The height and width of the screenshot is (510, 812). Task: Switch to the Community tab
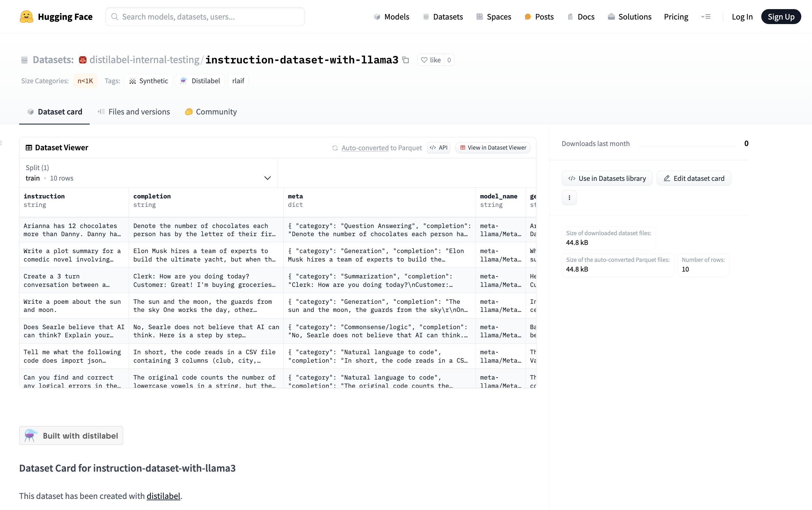(211, 112)
